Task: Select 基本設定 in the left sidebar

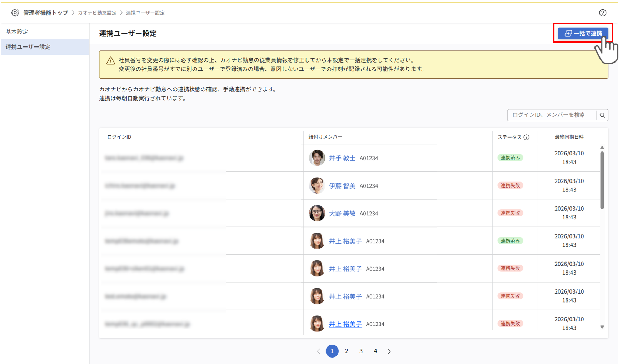Action: 16,31
